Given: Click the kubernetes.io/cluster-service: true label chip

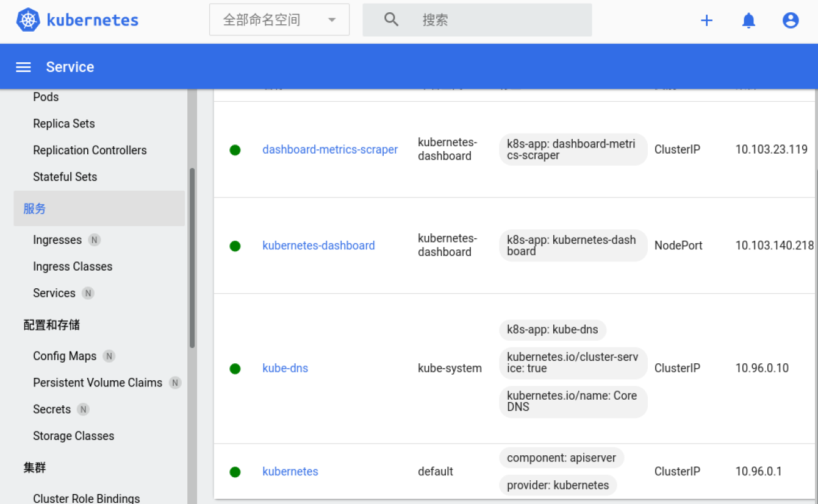Looking at the screenshot, I should [x=573, y=363].
